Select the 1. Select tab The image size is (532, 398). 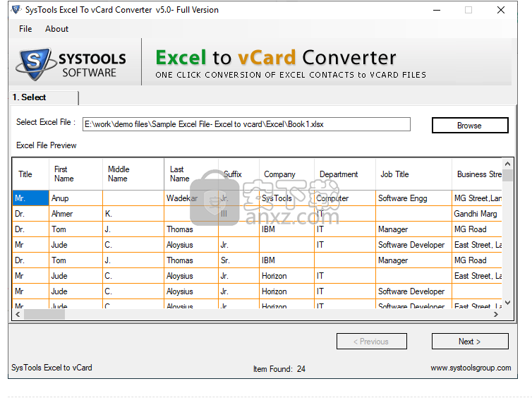(x=44, y=97)
